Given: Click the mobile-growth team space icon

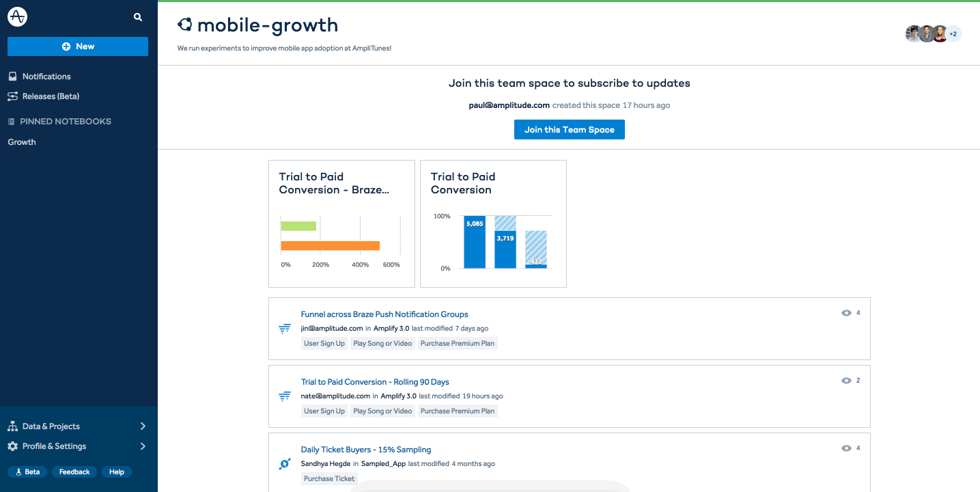Looking at the screenshot, I should [184, 25].
